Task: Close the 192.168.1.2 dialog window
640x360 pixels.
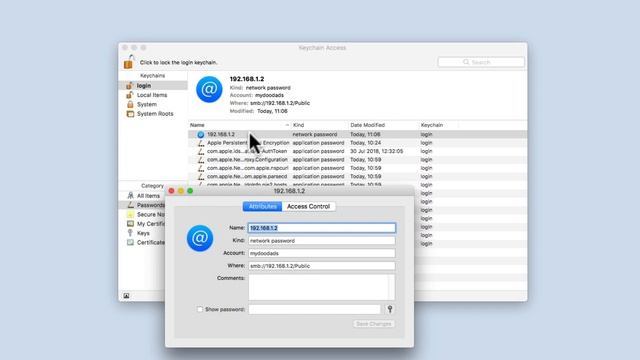Action: [x=171, y=191]
